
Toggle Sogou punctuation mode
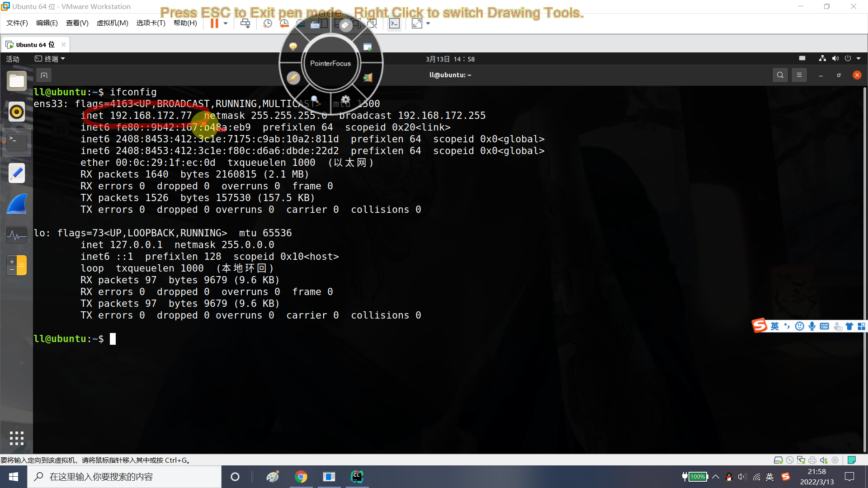tap(787, 326)
